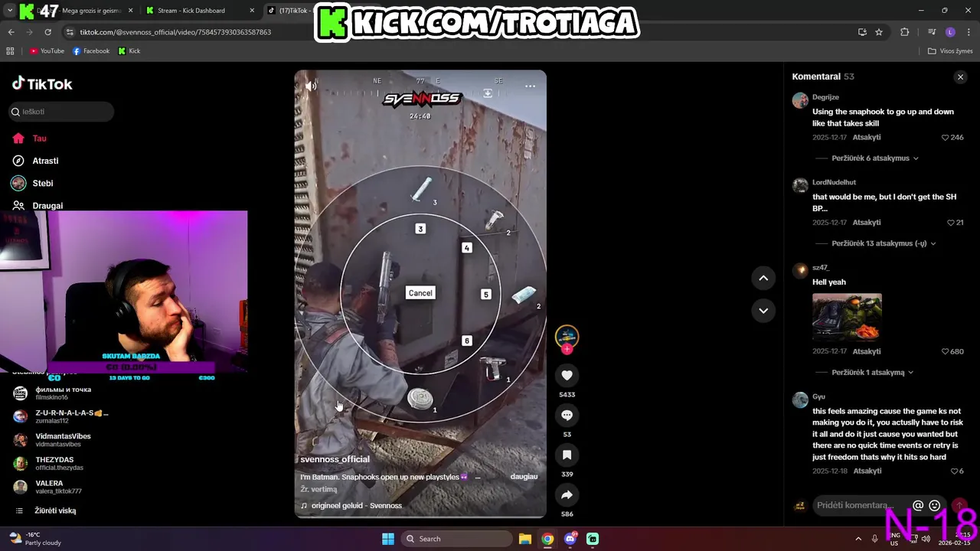This screenshot has height=551, width=980.
Task: Go to the previous video with the up arrow
Action: coord(763,279)
